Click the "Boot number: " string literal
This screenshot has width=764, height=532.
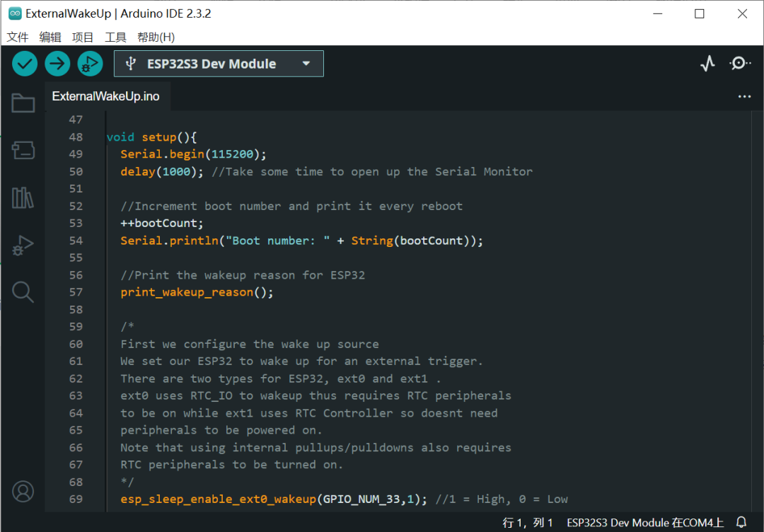278,241
